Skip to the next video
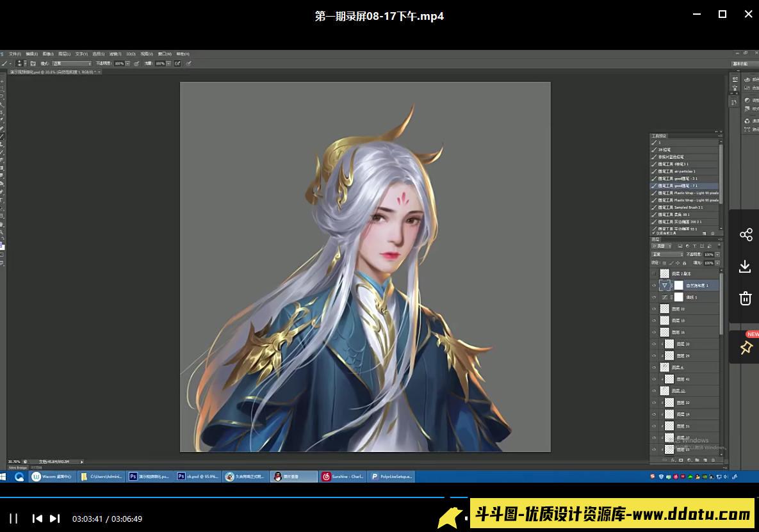The height and width of the screenshot is (532, 759). click(54, 519)
